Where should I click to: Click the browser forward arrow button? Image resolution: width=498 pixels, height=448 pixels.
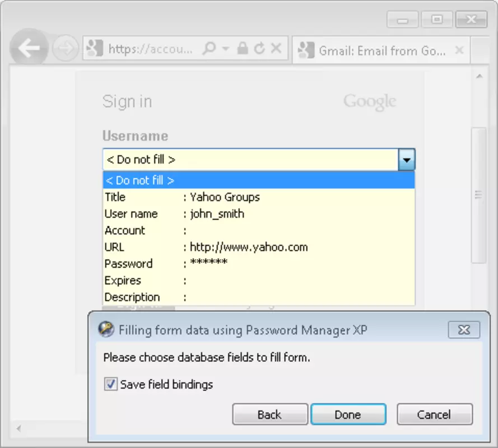(65, 49)
